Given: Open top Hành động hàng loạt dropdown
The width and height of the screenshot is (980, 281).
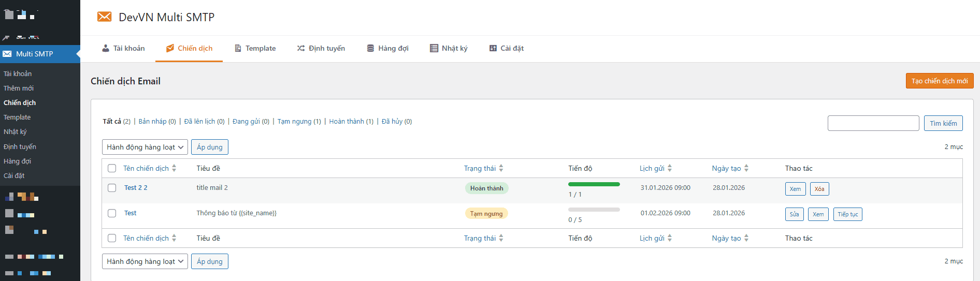Looking at the screenshot, I should (145, 147).
